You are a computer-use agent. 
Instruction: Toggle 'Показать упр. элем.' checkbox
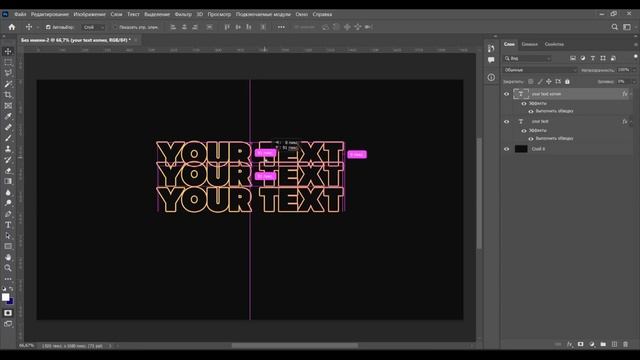(x=115, y=27)
